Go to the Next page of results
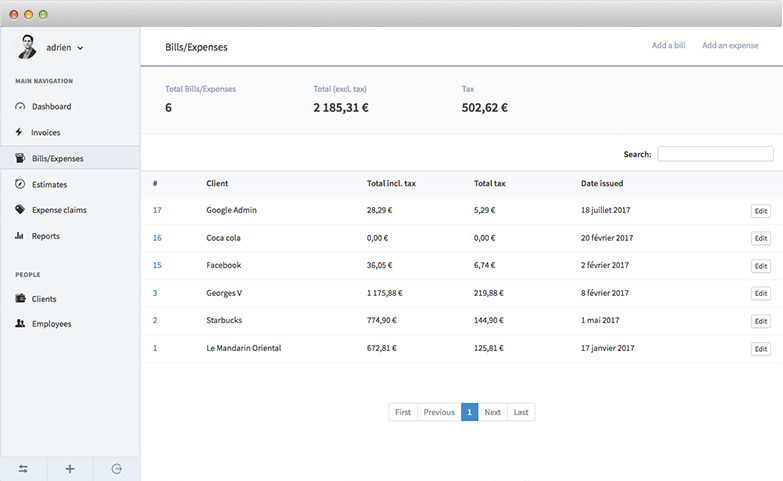 (x=492, y=412)
